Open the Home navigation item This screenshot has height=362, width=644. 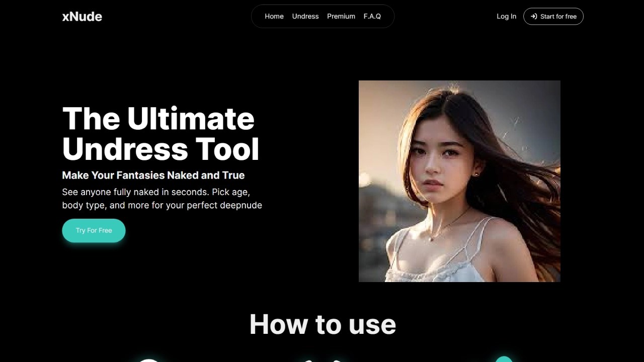click(x=274, y=16)
